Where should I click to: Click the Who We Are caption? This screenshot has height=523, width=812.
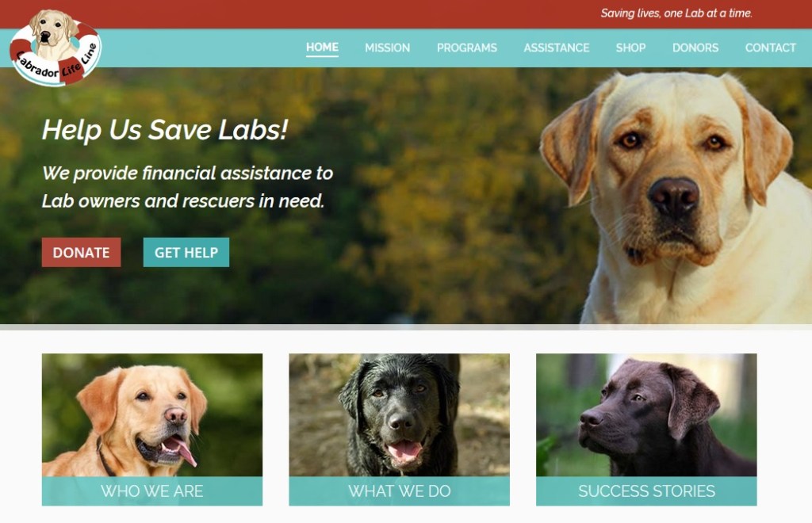tap(152, 491)
